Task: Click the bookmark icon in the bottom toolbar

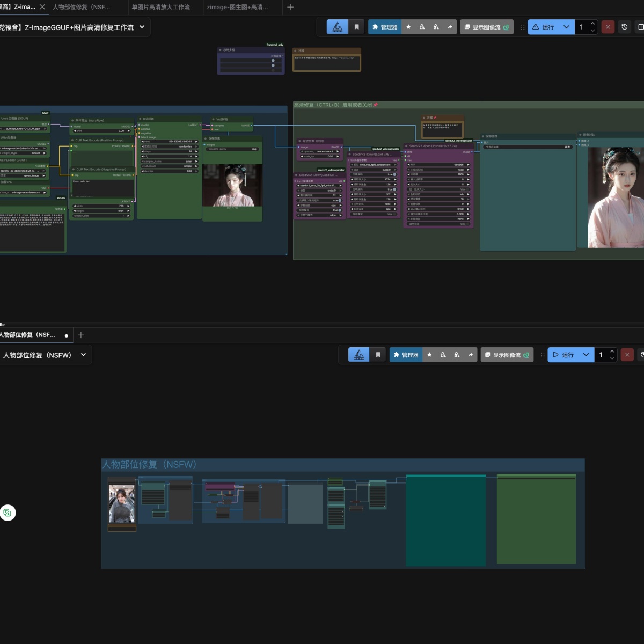Action: [x=378, y=355]
